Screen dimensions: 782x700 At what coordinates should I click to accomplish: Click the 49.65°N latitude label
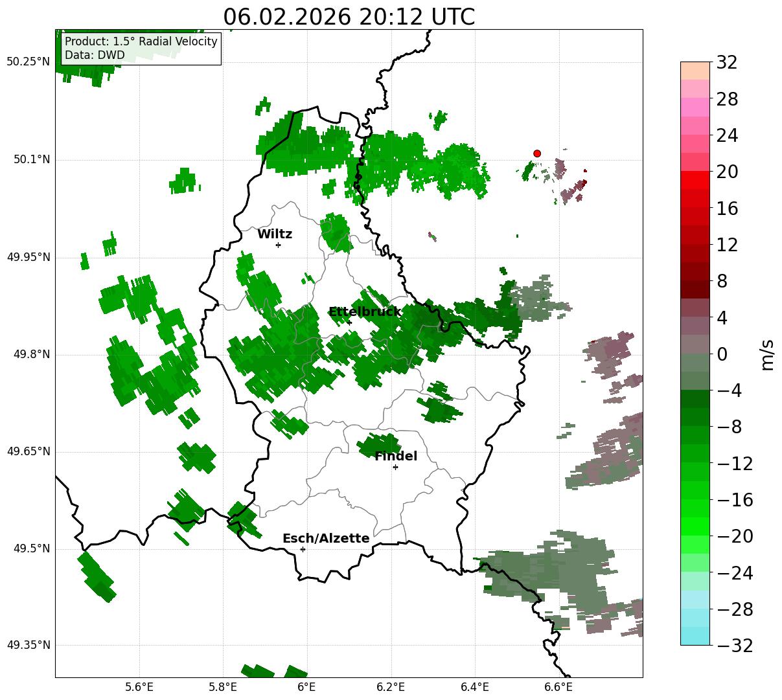(28, 451)
